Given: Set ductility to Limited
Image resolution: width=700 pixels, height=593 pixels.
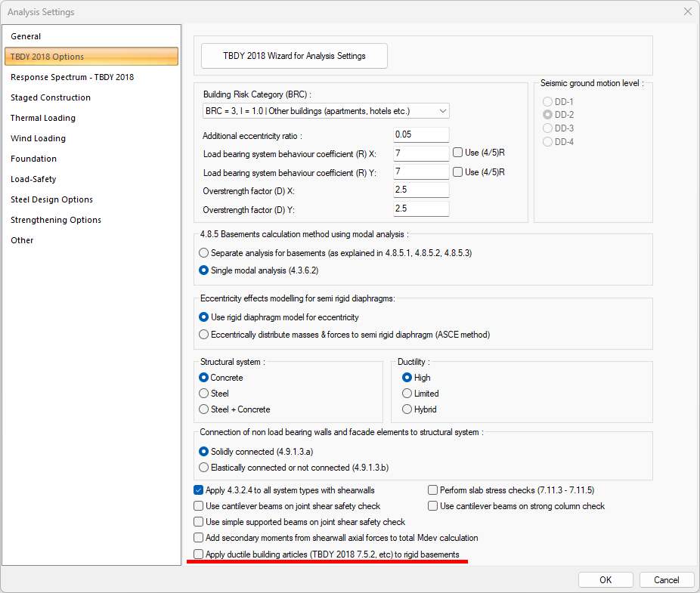Looking at the screenshot, I should click(407, 394).
